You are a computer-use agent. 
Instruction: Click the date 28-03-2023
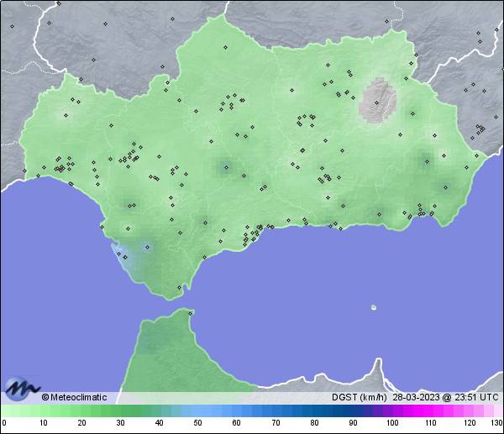(416, 397)
